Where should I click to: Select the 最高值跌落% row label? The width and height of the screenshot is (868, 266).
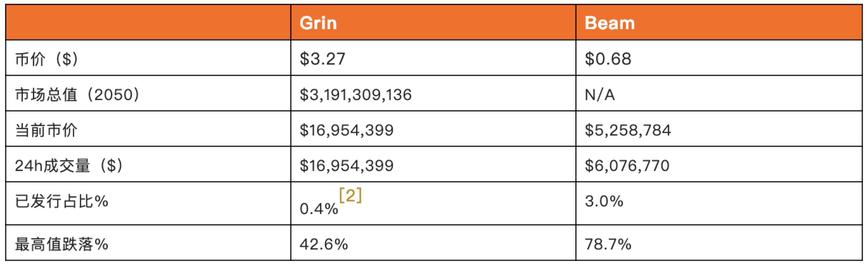pyautogui.click(x=62, y=244)
